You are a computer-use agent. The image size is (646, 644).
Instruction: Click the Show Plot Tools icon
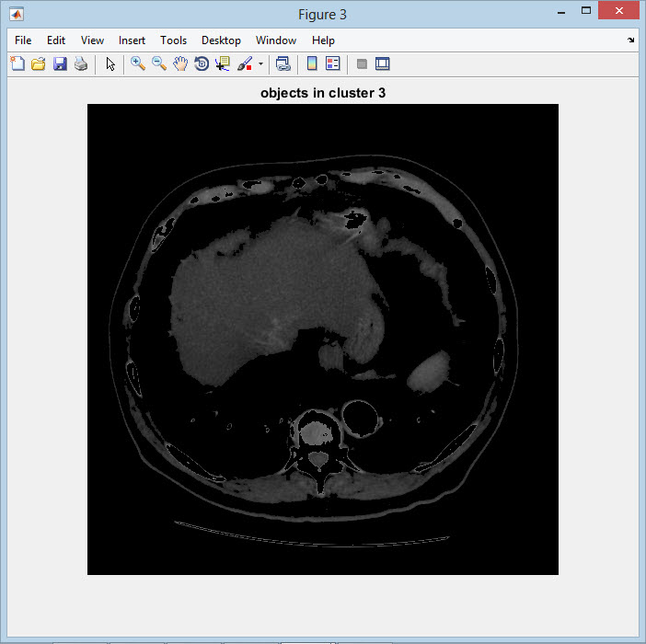click(x=383, y=63)
